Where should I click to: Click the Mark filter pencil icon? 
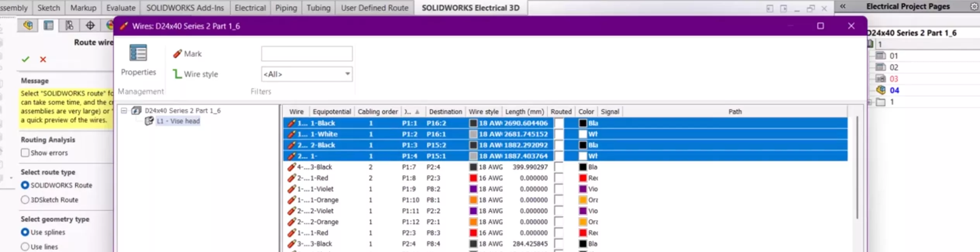click(177, 54)
